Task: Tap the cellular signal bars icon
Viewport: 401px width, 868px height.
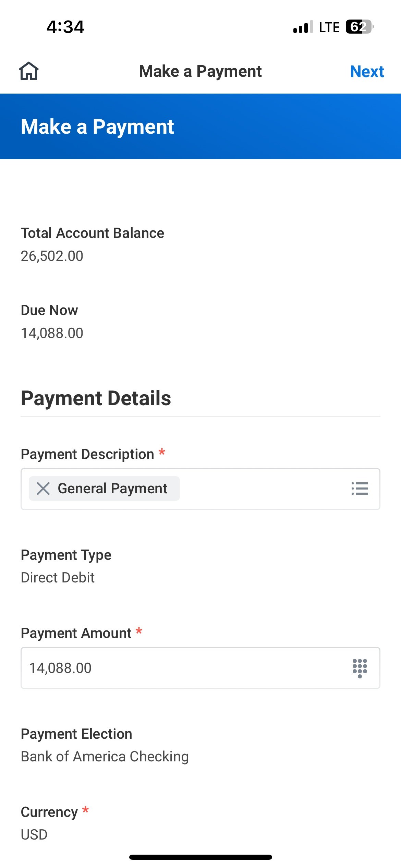Action: point(303,27)
